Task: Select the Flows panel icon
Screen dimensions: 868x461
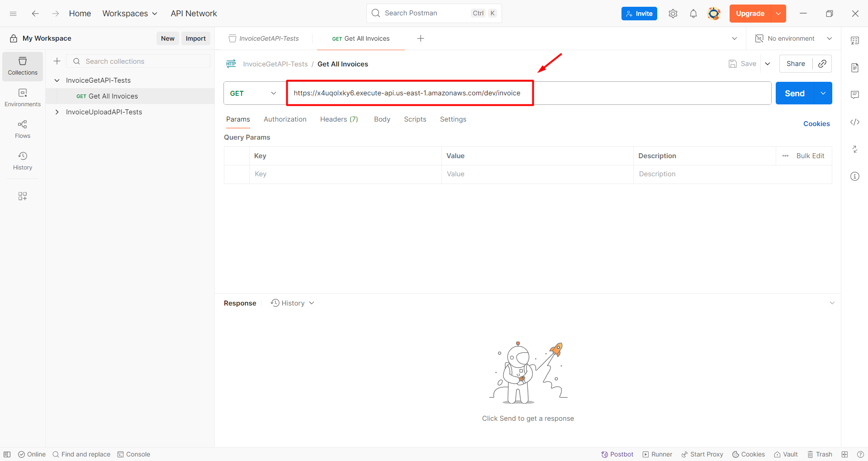Action: [x=22, y=129]
